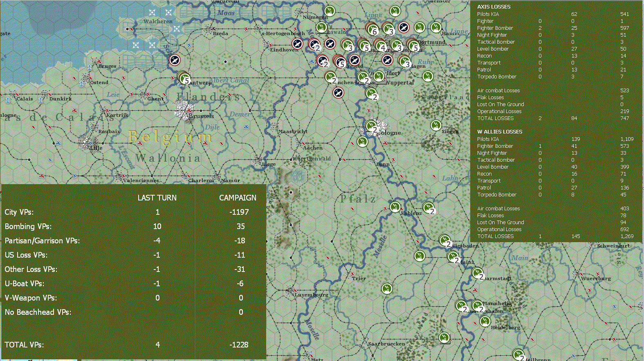The image size is (644, 361).
Task: Click the CAMPAIGN column header
Action: coord(238,198)
